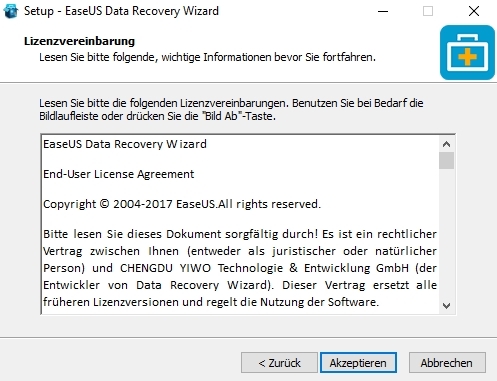
Task: Click the empty scrollbar track below the thumb
Action: point(446,233)
